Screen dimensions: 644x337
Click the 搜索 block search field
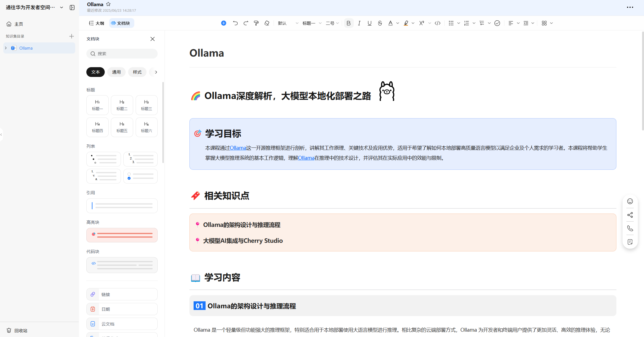(x=122, y=54)
